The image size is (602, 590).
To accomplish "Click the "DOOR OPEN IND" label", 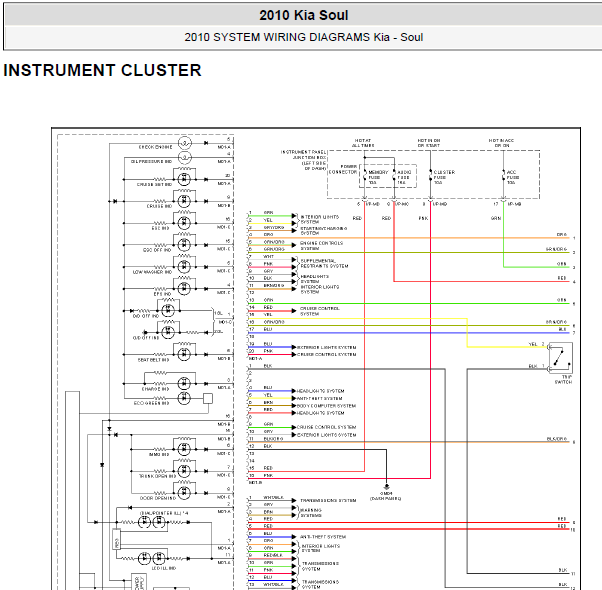I will (x=158, y=498).
